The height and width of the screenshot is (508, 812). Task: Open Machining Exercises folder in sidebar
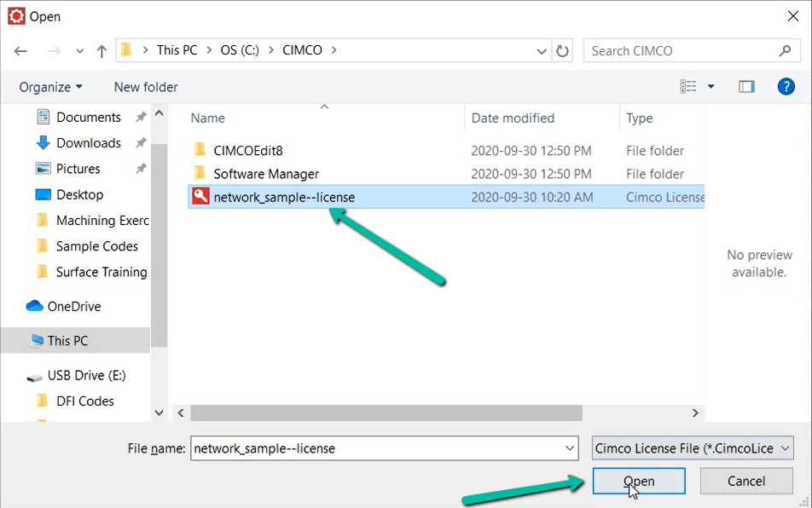click(x=102, y=221)
